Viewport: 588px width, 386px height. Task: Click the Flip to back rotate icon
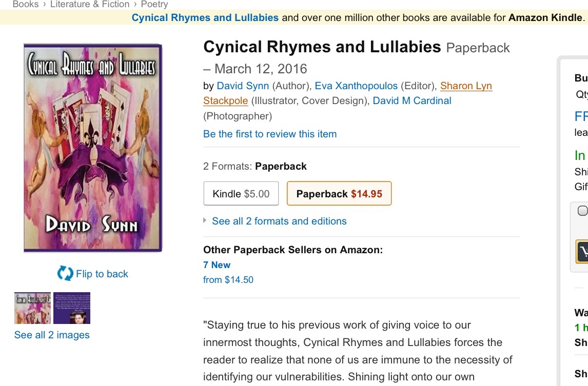point(65,273)
